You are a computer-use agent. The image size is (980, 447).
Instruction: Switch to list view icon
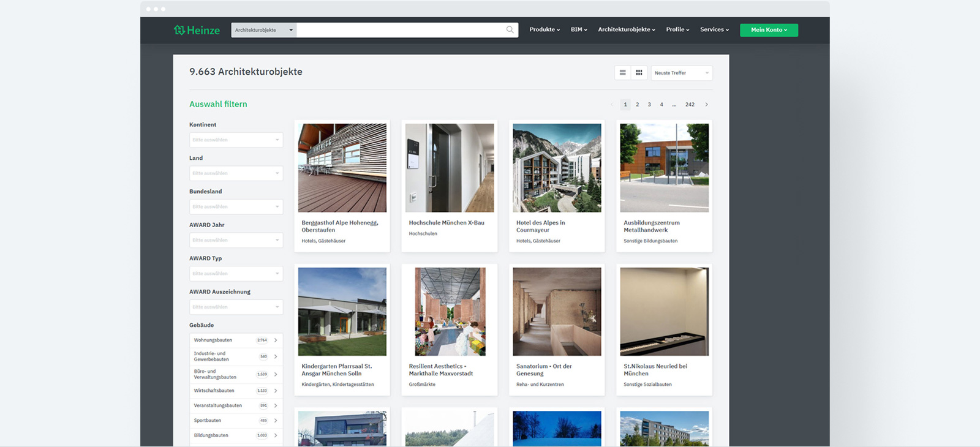(623, 73)
